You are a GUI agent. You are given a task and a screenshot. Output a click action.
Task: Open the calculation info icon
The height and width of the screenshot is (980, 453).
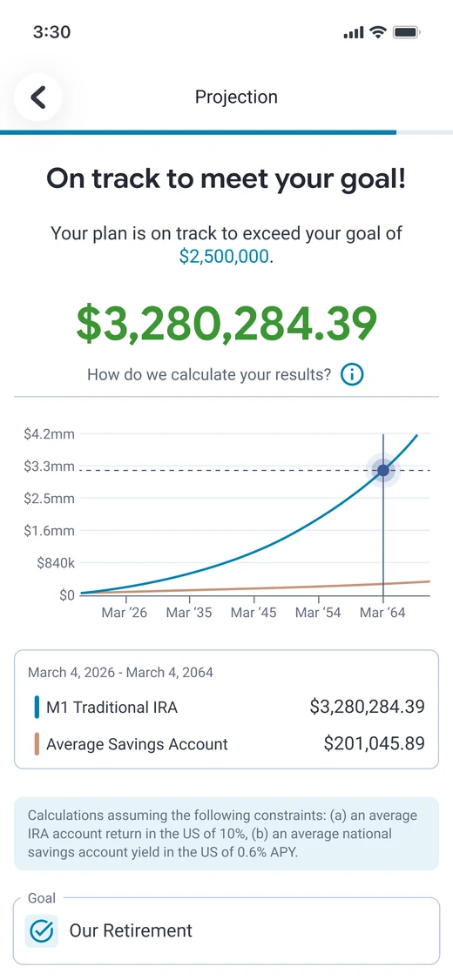point(352,375)
